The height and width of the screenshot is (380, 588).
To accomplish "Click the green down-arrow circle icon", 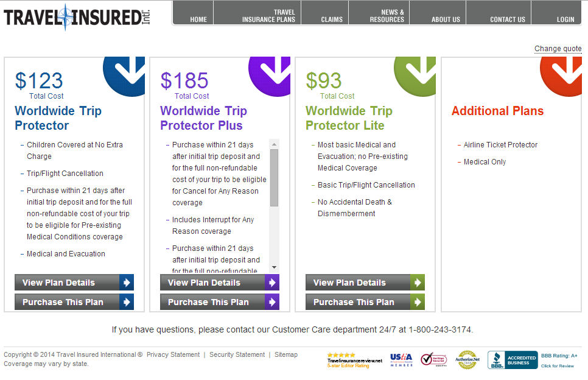I will [x=416, y=76].
